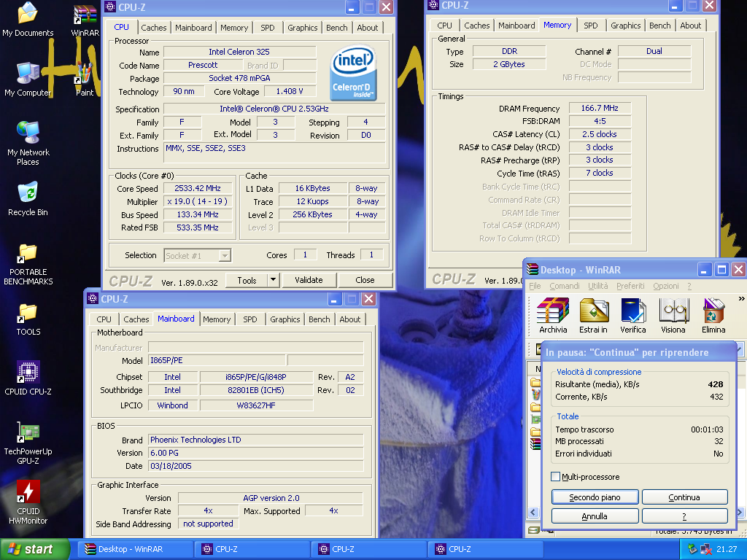Open the WinRAR Utilità menu
The image size is (747, 560).
pyautogui.click(x=598, y=286)
